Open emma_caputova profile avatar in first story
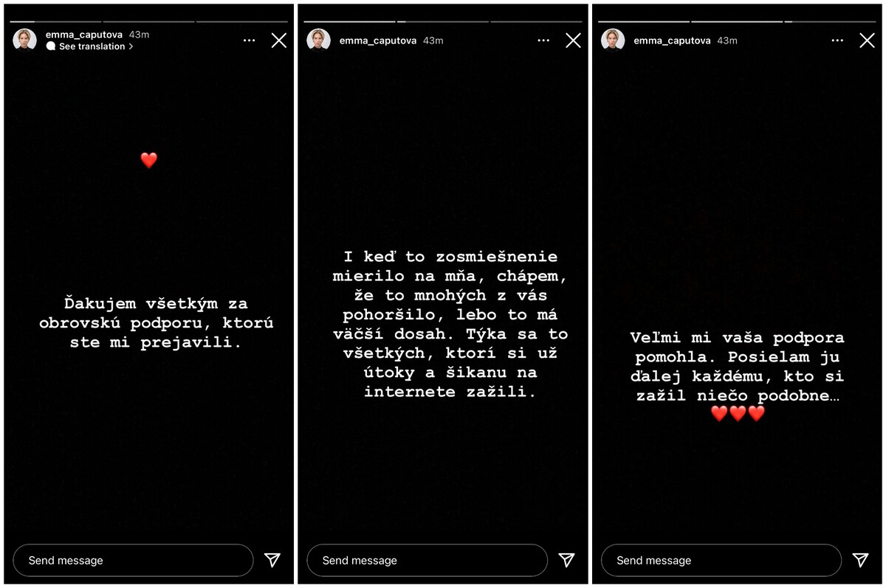This screenshot has height=588, width=886. click(24, 40)
